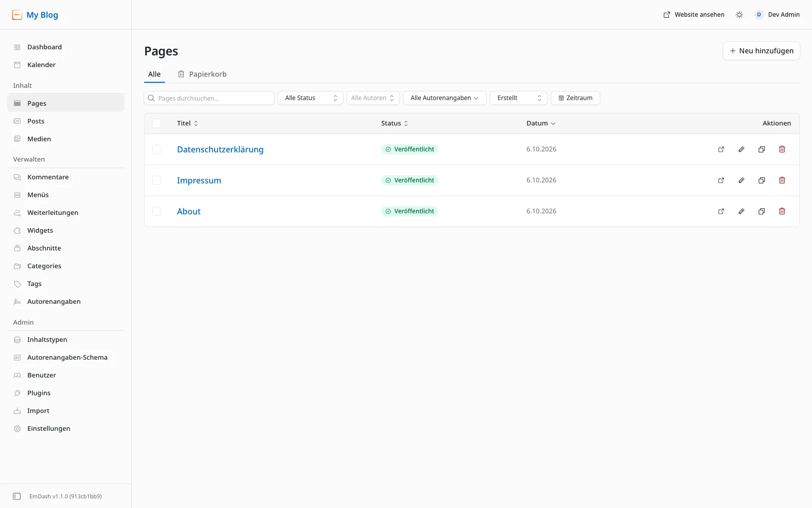Open the Alle Status dropdown
This screenshot has width=812, height=508.
[x=311, y=98]
